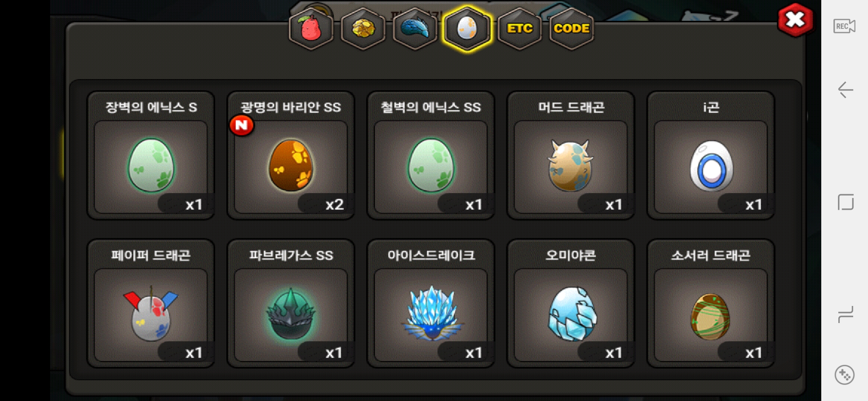Screen dimensions: 868x401
Task: Switch to the blue dragon tab
Action: (415, 29)
